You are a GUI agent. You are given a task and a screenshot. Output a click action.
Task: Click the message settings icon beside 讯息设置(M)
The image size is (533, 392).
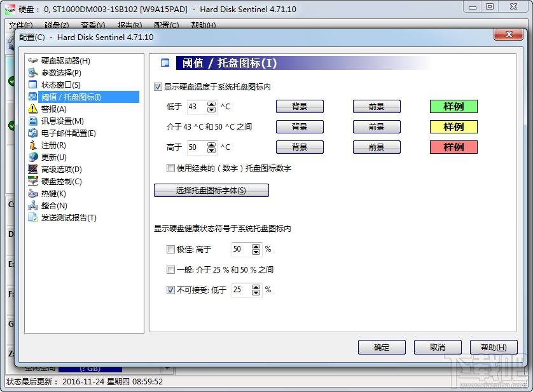click(33, 121)
